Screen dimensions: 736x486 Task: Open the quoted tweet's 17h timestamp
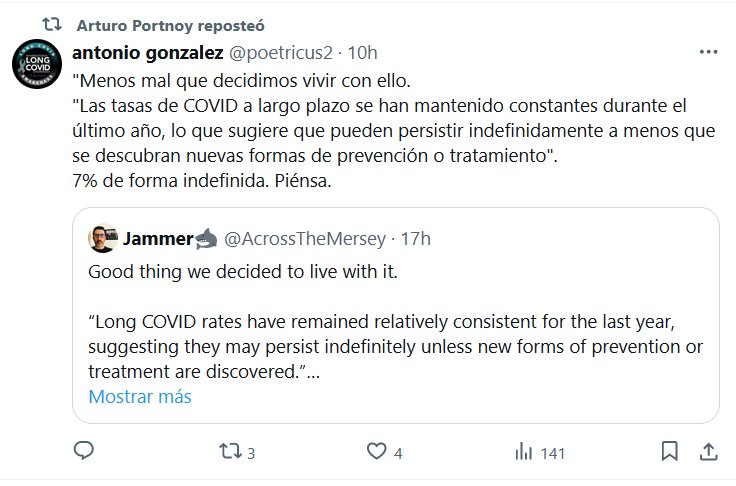[x=415, y=239]
